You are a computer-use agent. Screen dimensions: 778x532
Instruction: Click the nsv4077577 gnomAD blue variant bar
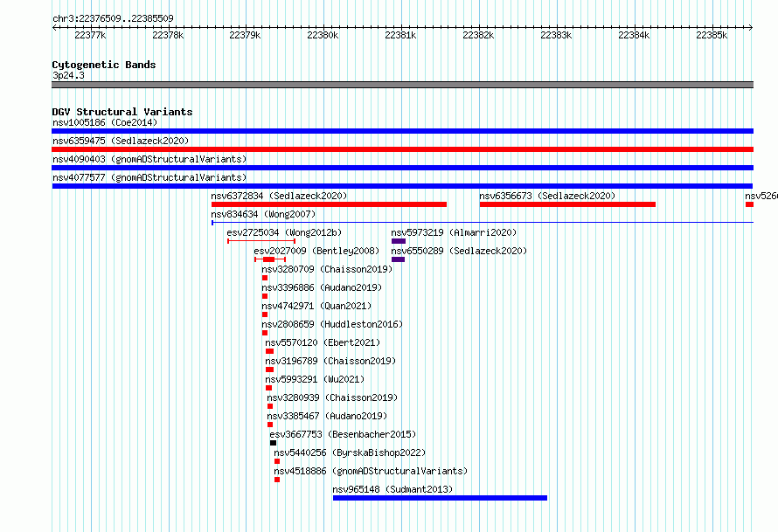tap(402, 186)
